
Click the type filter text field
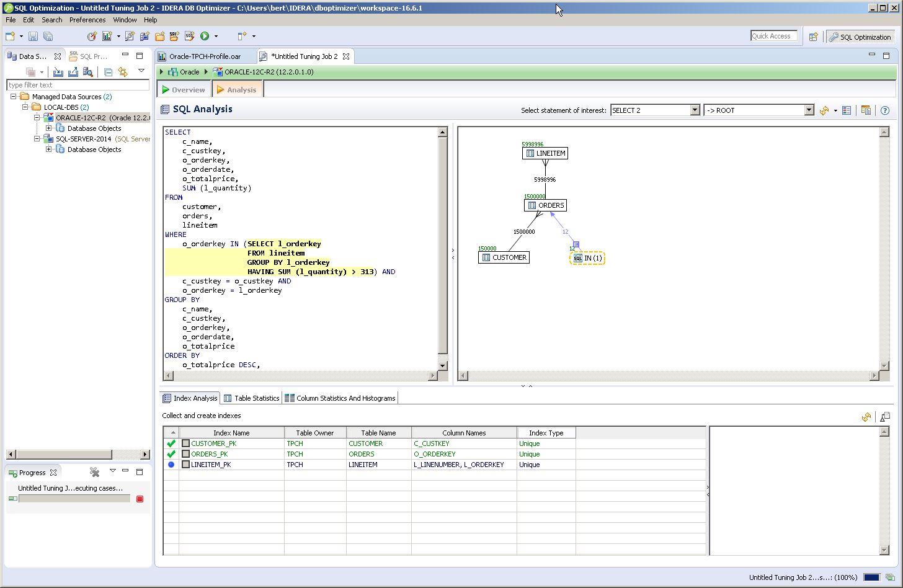point(78,85)
